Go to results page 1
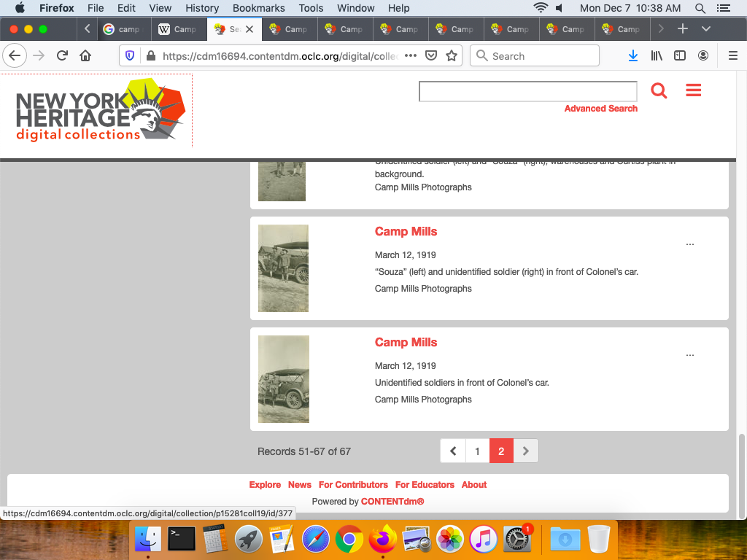This screenshot has width=747, height=560. pos(477,451)
